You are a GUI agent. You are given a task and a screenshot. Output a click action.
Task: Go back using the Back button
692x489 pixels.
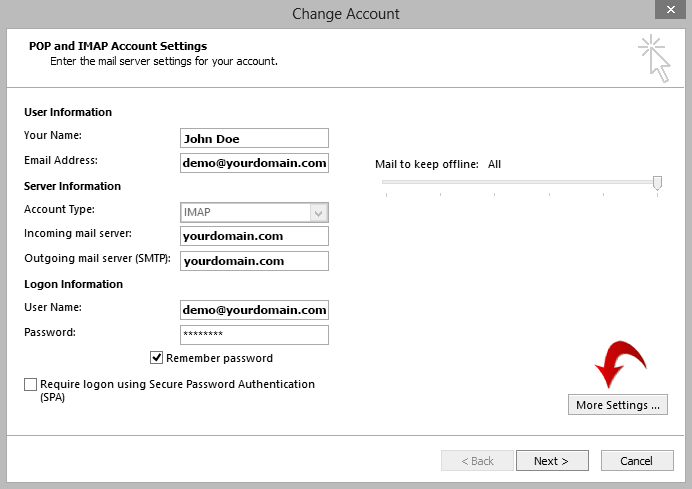[477, 461]
